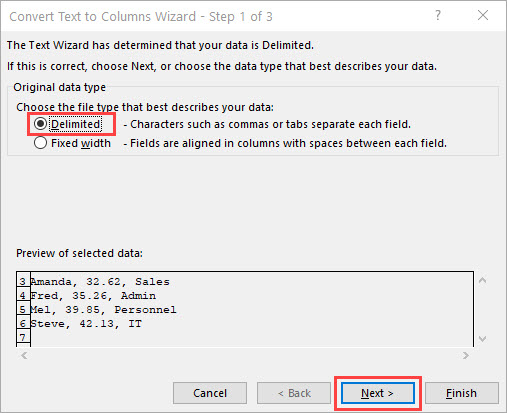Click Finish to complete the conversion
The width and height of the screenshot is (507, 413).
pyautogui.click(x=462, y=393)
